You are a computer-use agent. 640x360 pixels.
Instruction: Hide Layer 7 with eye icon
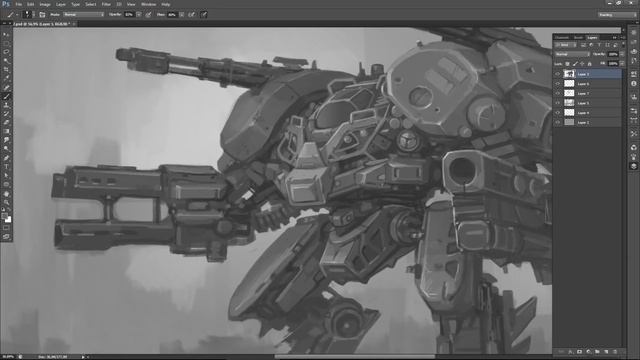click(x=558, y=93)
